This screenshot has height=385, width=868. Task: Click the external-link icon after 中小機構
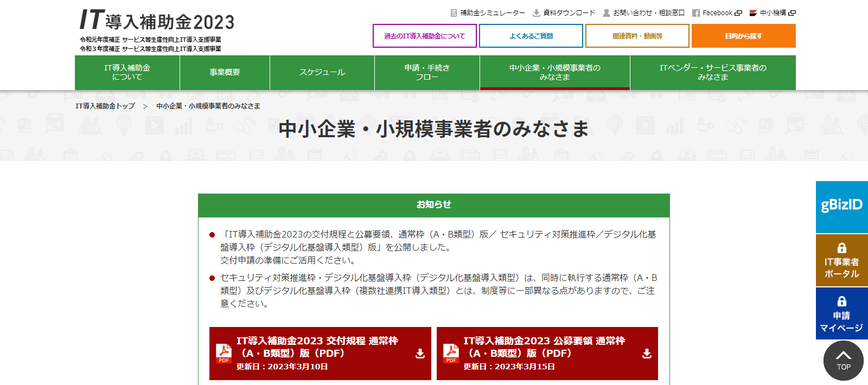pyautogui.click(x=792, y=13)
